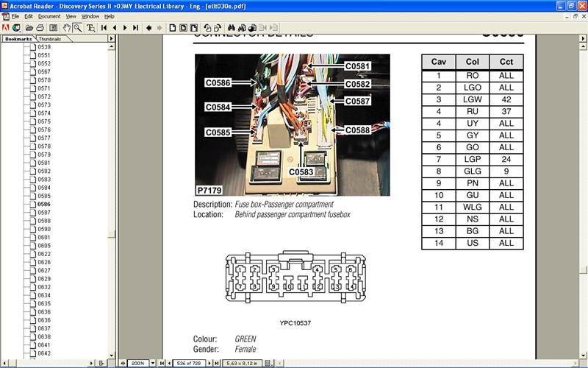Go to Last Page via toolbar
The width and height of the screenshot is (588, 368).
(x=136, y=28)
